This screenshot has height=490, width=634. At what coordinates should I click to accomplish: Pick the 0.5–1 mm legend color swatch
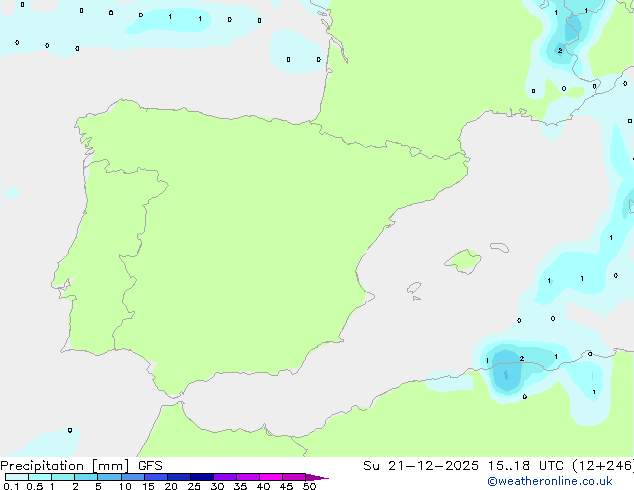[x=40, y=477]
